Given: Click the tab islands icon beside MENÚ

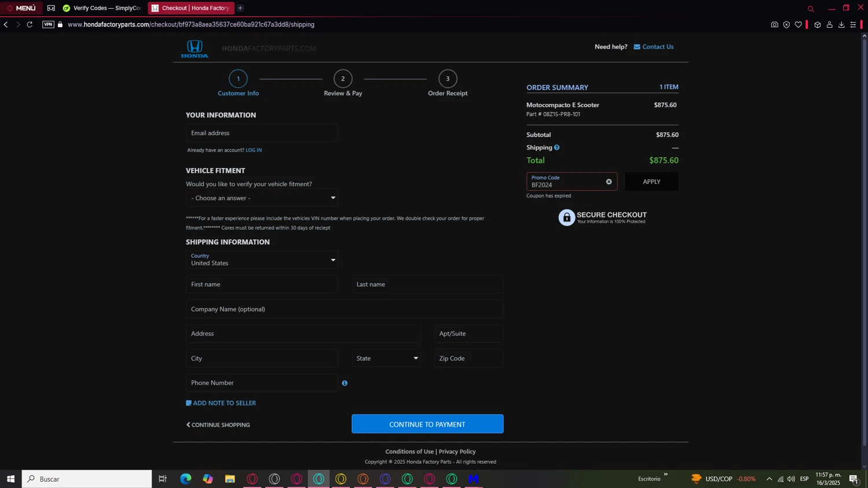Looking at the screenshot, I should 51,8.
